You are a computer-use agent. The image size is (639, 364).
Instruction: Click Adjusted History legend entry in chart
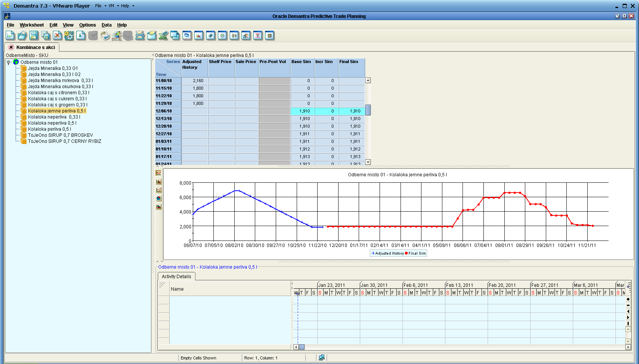coord(388,253)
